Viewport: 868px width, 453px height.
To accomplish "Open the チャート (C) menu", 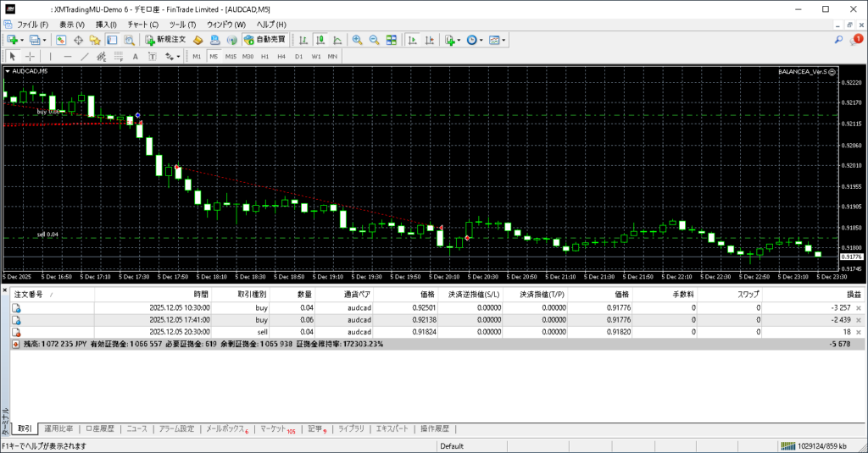I will click(142, 25).
